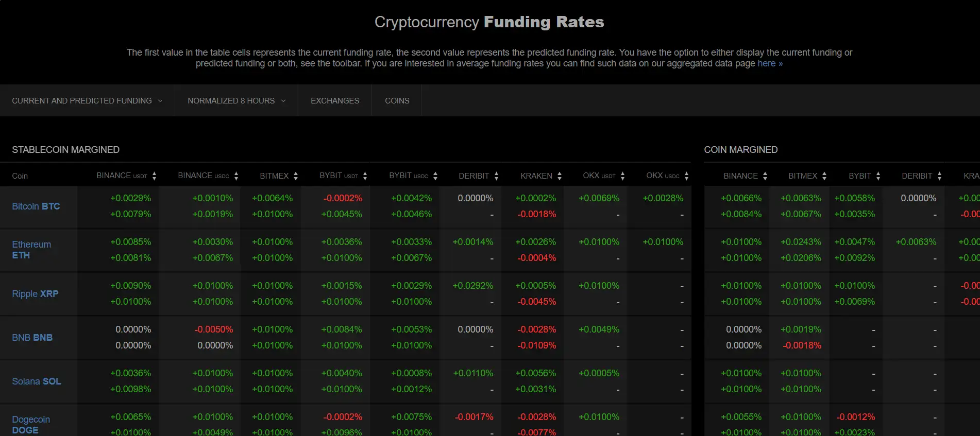The width and height of the screenshot is (980, 436).
Task: Sort table by Kraken column
Action: tap(560, 176)
